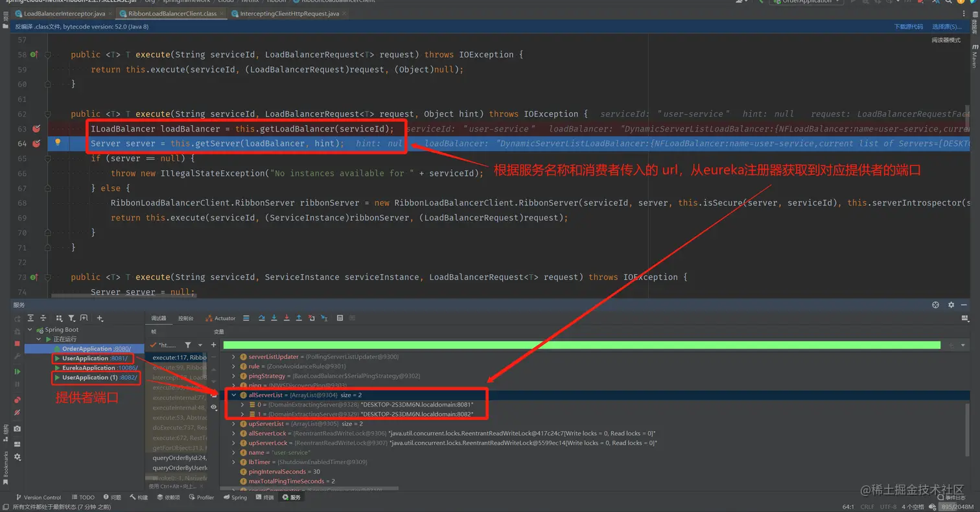Click Force Step Into red arrow
Screen dimensions: 980x512
[286, 318]
